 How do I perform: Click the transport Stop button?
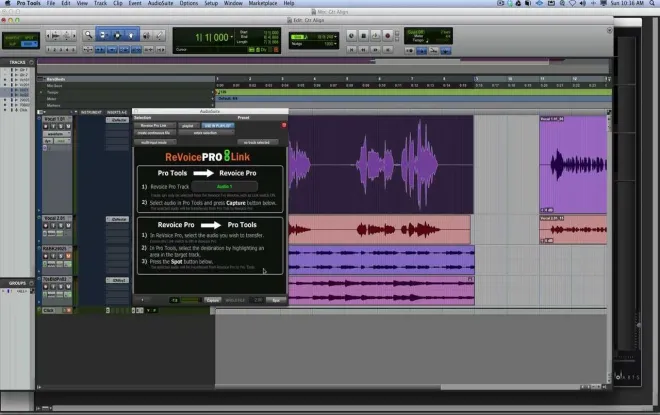[364, 36]
